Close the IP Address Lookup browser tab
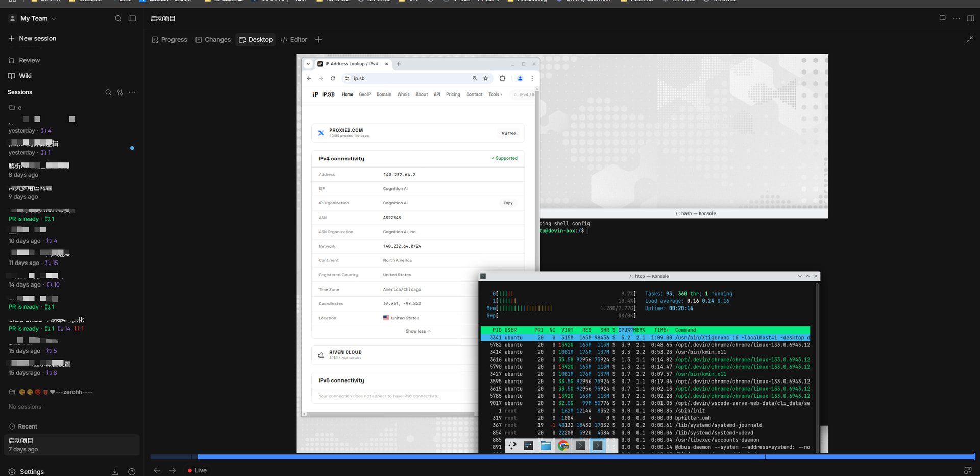 point(387,64)
